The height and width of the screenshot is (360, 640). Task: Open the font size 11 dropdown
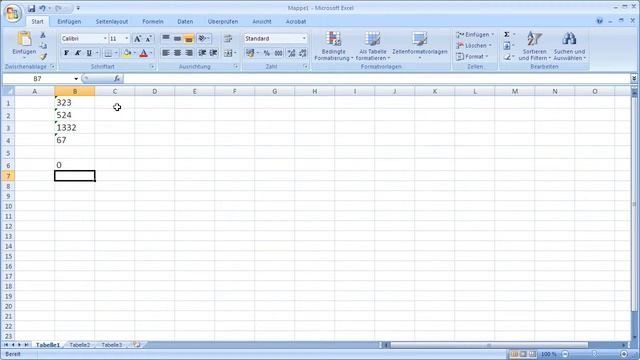[127, 38]
